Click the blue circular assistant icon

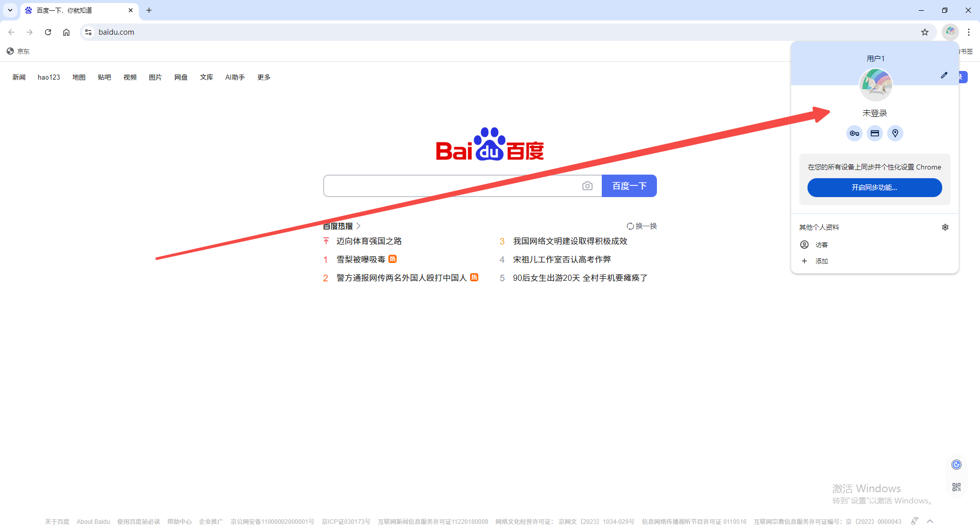pos(957,464)
